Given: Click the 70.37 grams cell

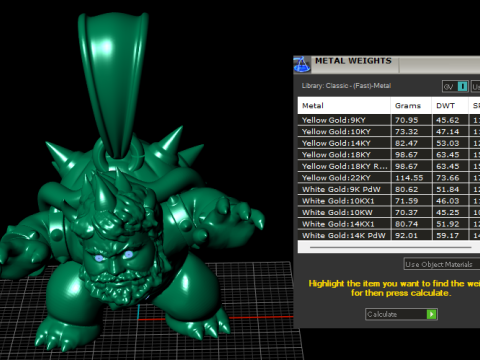Looking at the screenshot, I should pos(411,212).
